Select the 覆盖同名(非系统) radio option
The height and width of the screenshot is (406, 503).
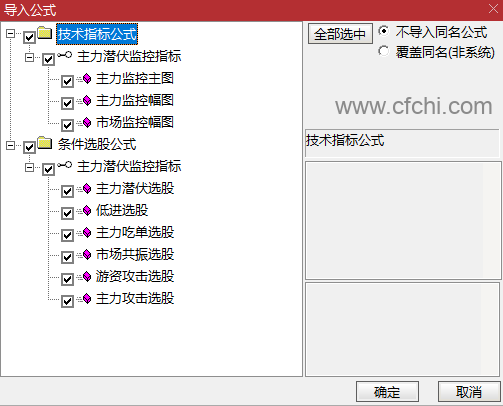click(x=384, y=51)
